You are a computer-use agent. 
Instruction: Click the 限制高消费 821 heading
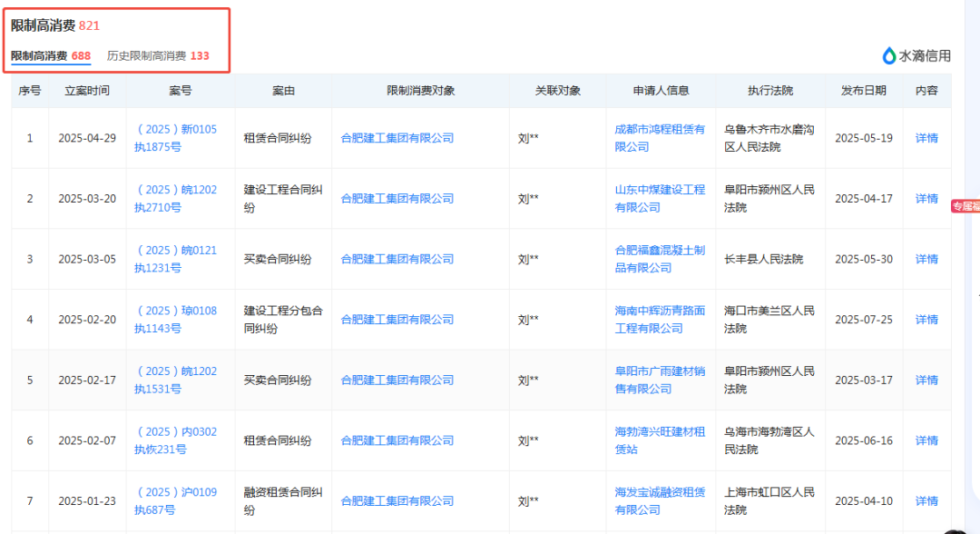pos(51,26)
